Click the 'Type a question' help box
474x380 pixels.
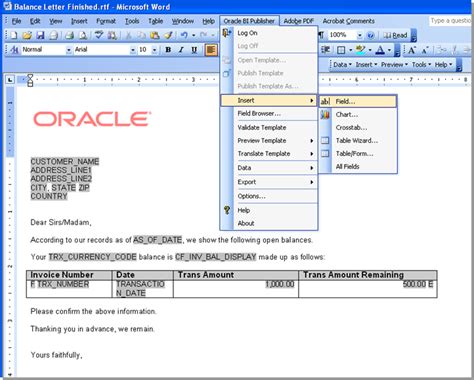click(451, 21)
